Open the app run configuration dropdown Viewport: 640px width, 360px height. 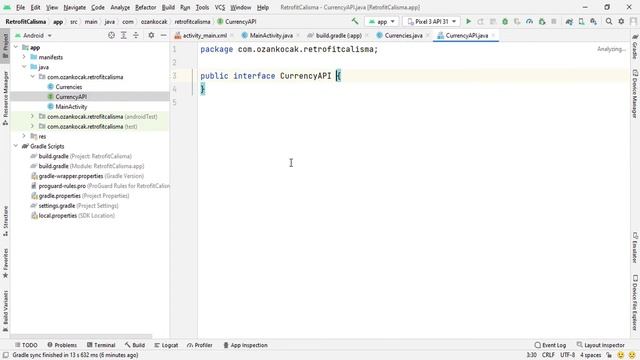tap(382, 21)
